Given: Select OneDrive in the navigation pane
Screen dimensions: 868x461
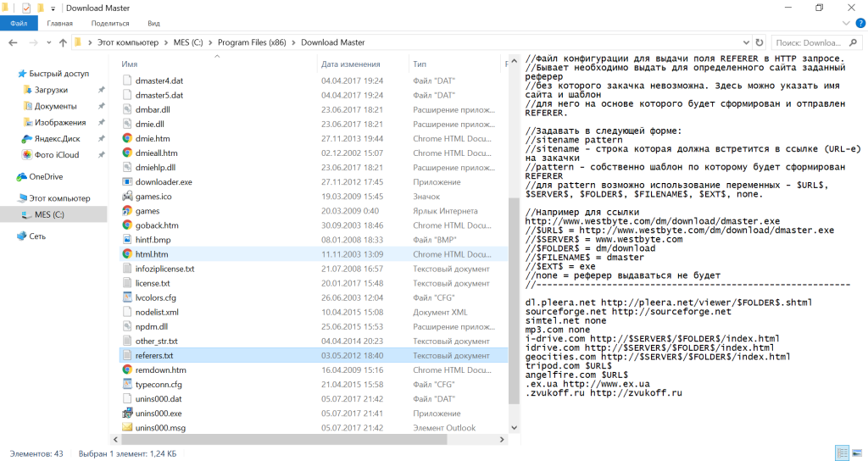Looking at the screenshot, I should point(46,176).
